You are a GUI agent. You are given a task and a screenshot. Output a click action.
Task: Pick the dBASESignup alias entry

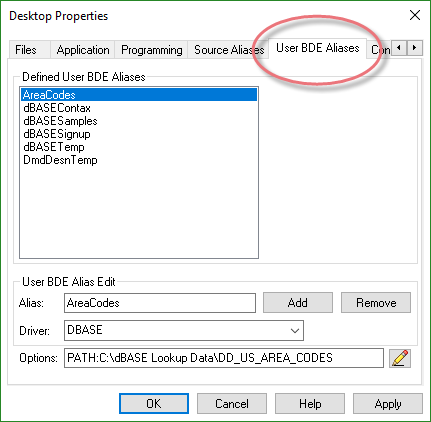(x=57, y=134)
